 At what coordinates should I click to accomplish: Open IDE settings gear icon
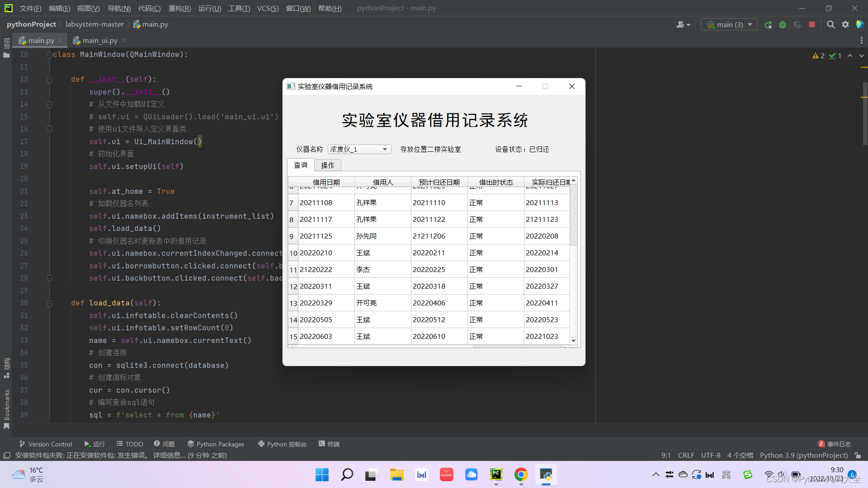(845, 25)
